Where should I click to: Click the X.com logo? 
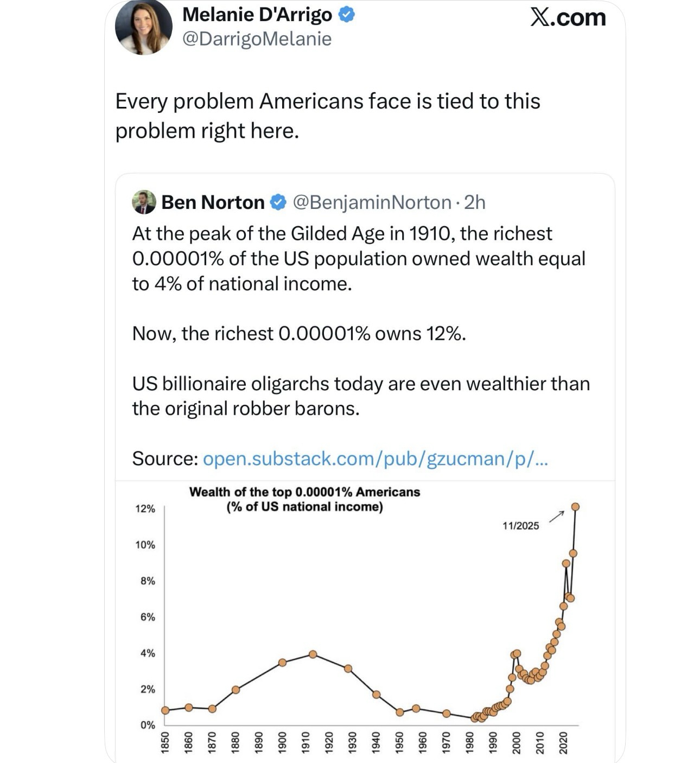(x=568, y=17)
